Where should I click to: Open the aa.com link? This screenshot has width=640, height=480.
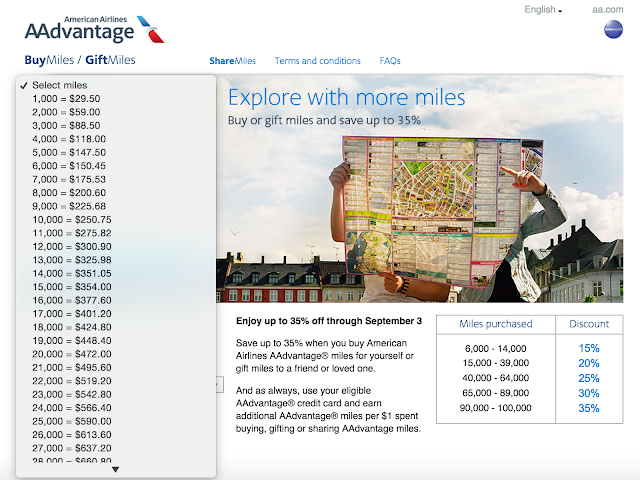607,9
